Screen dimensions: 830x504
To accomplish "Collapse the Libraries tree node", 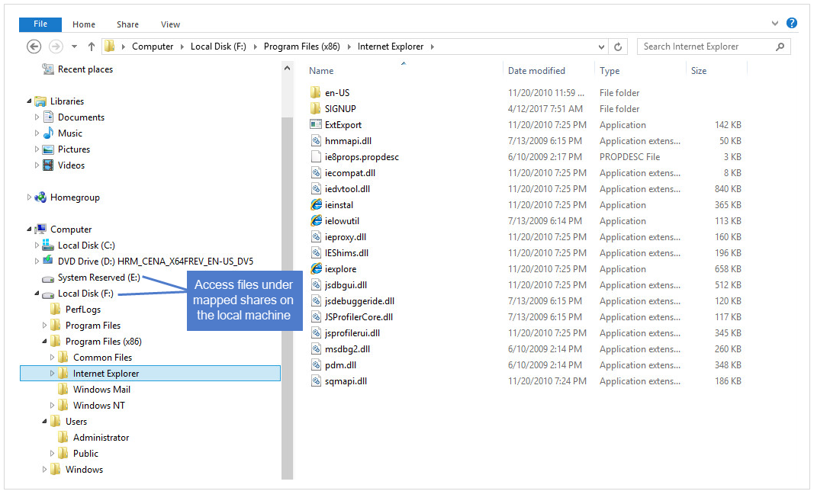I will [x=29, y=101].
